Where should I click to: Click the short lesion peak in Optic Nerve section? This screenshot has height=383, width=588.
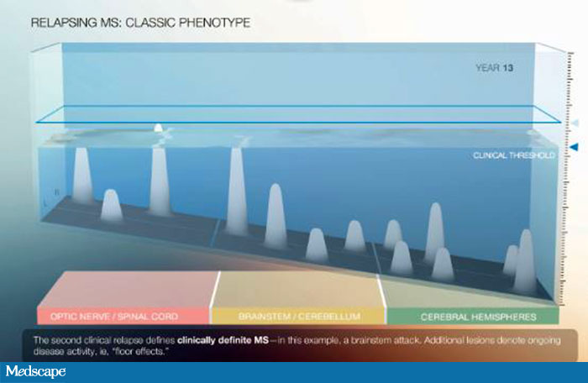111,207
